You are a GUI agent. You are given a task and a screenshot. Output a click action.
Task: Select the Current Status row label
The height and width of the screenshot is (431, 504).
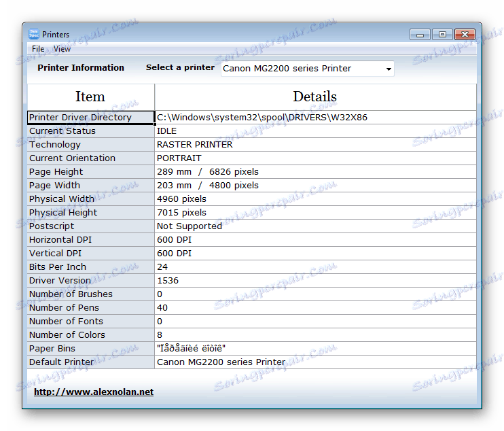(90, 131)
